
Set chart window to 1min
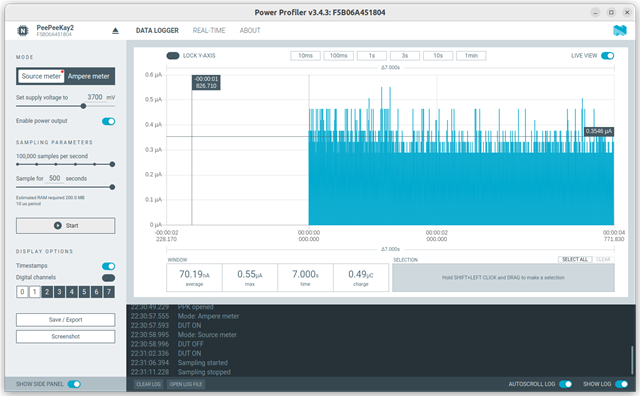point(471,56)
